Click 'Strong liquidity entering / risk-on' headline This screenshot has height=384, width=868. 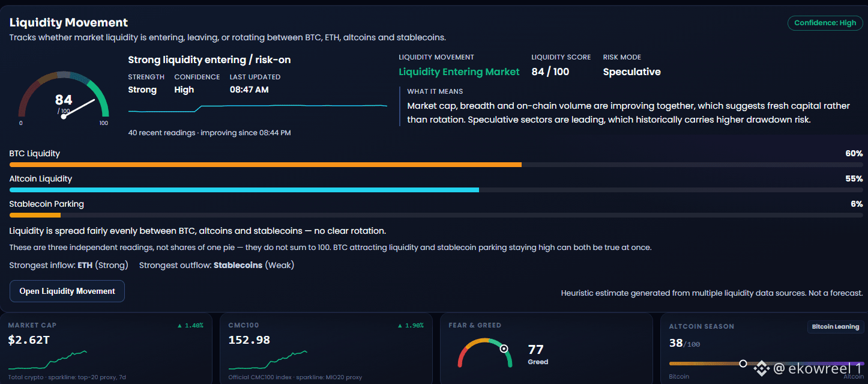coord(209,59)
